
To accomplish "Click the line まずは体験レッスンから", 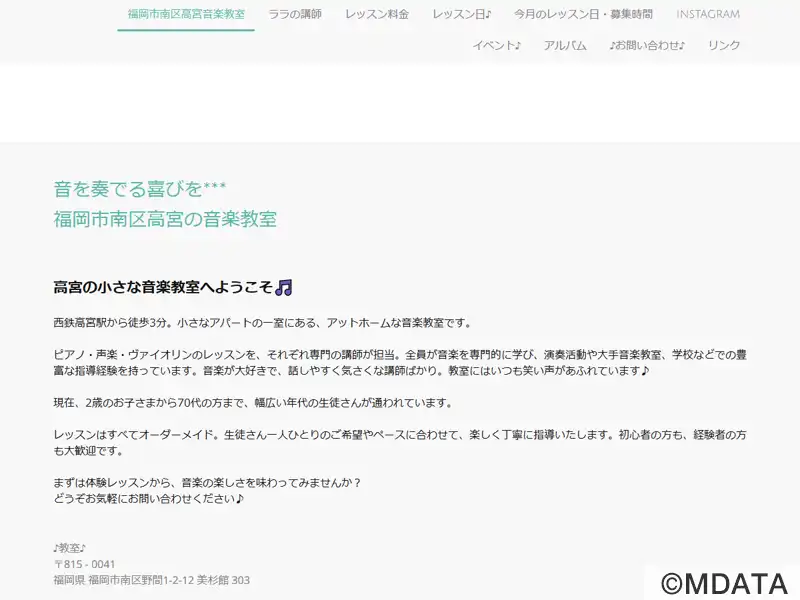I will [x=208, y=483].
